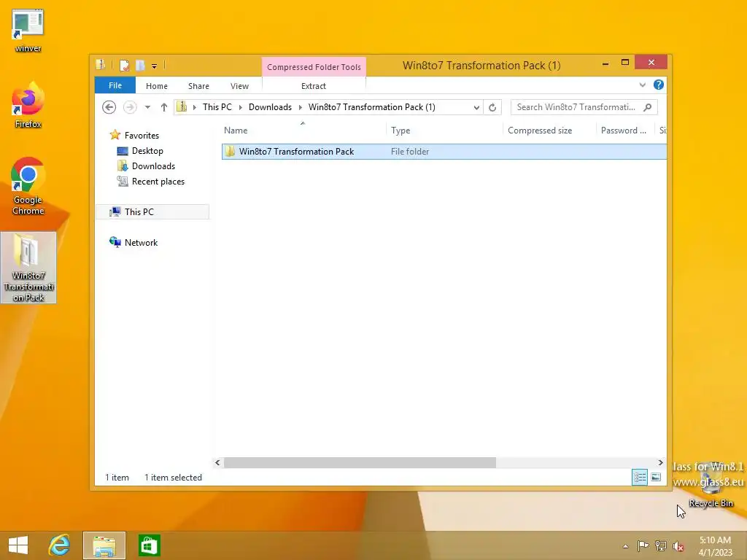Expand the chevron after Downloads in address bar
Screen dimensions: 747x560
[x=300, y=108]
